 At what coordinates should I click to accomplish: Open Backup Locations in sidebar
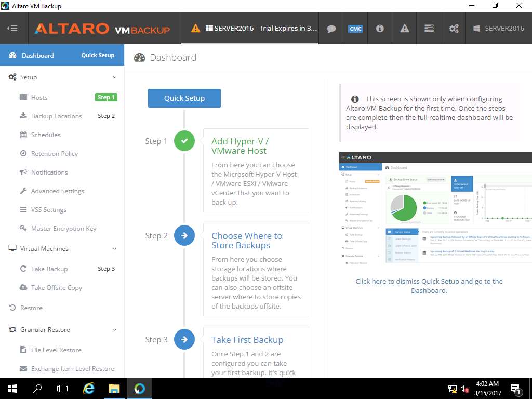click(56, 116)
